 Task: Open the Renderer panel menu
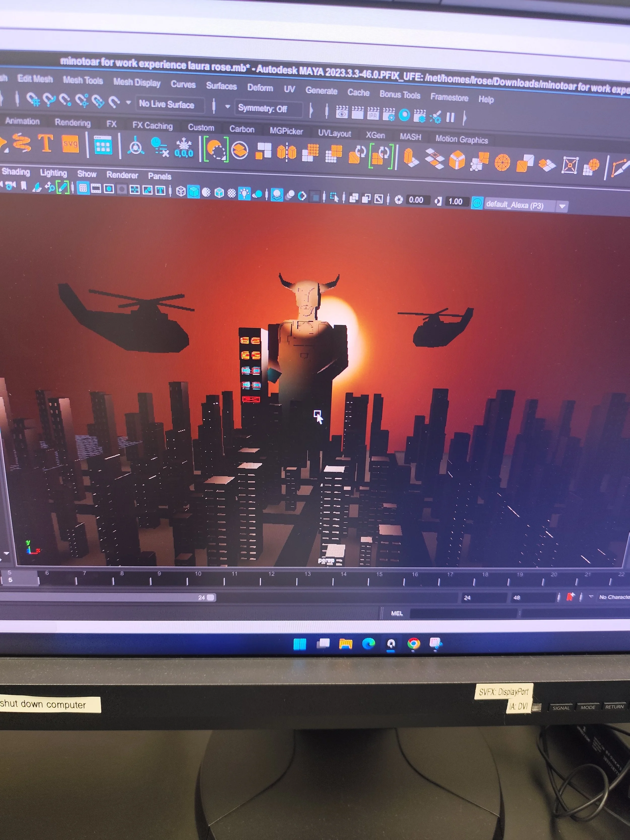[122, 175]
